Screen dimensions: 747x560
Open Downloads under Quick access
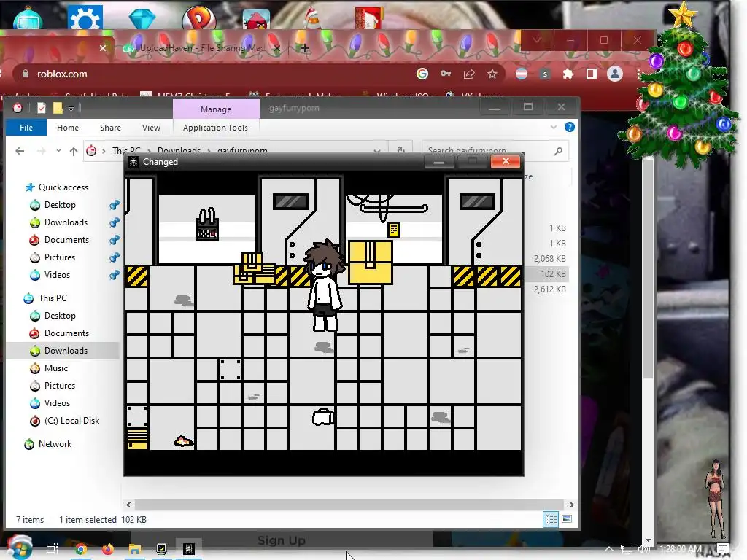click(x=66, y=222)
